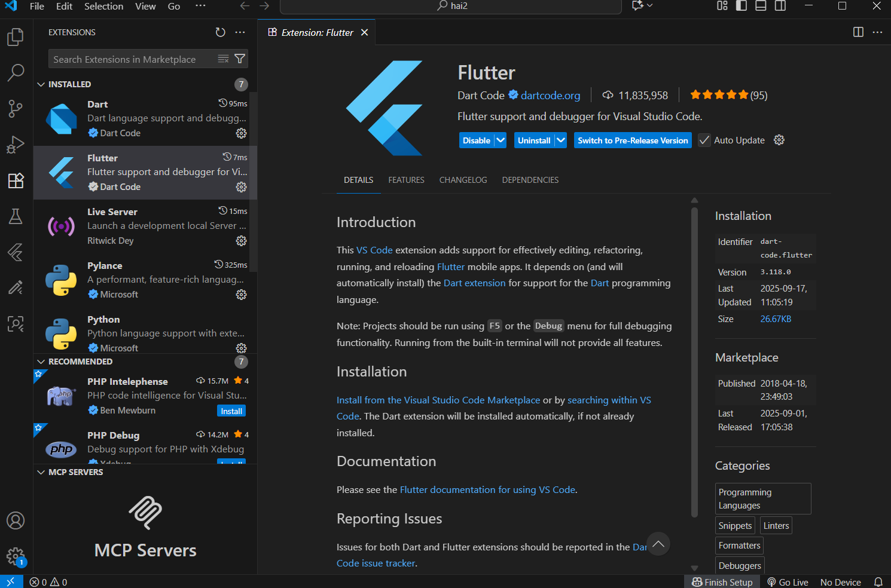The height and width of the screenshot is (588, 891).
Task: Split the editor to the right
Action: (x=858, y=32)
